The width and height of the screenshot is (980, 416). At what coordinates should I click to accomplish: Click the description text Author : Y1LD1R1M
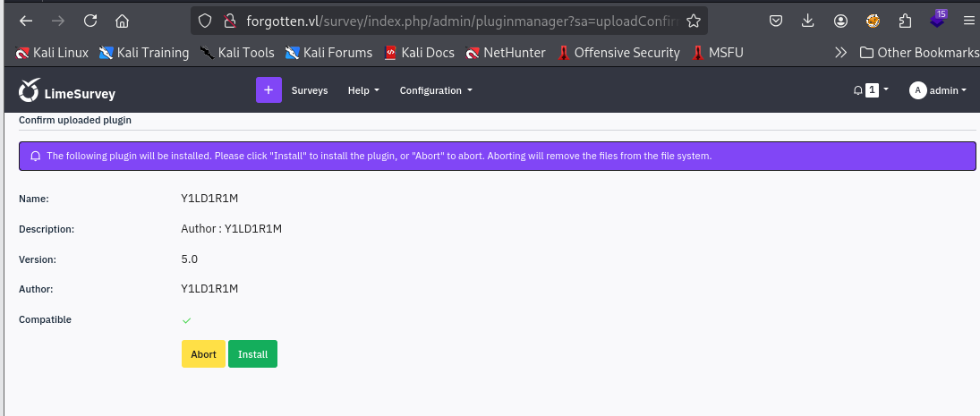(231, 229)
